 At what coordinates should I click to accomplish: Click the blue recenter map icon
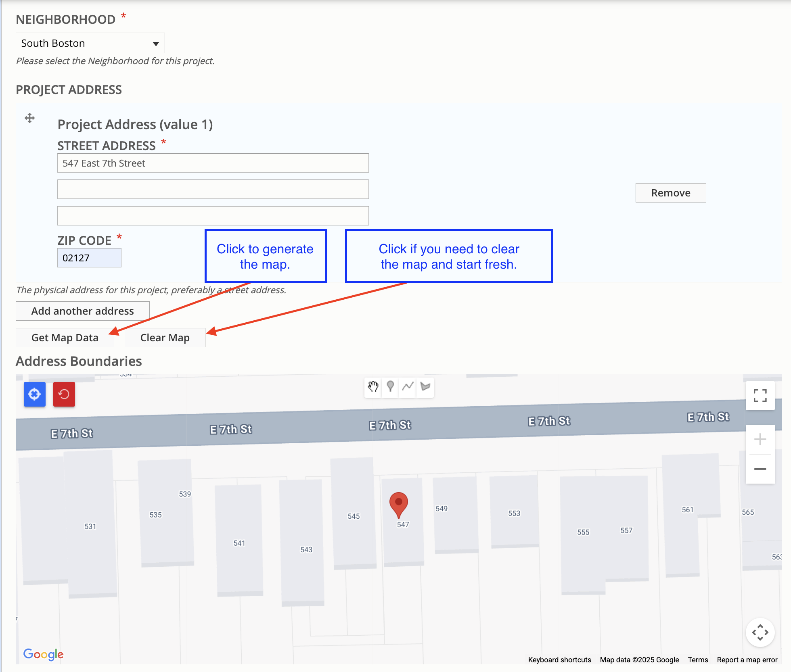tap(34, 394)
